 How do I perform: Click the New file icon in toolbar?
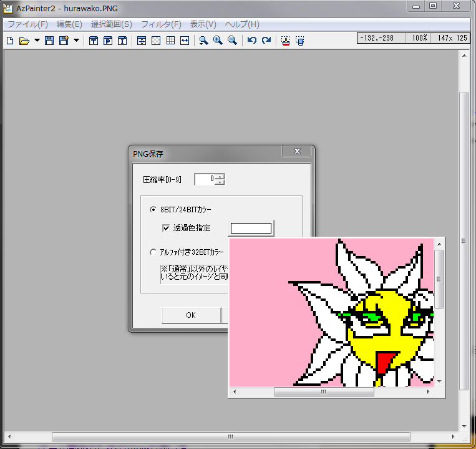pyautogui.click(x=10, y=41)
